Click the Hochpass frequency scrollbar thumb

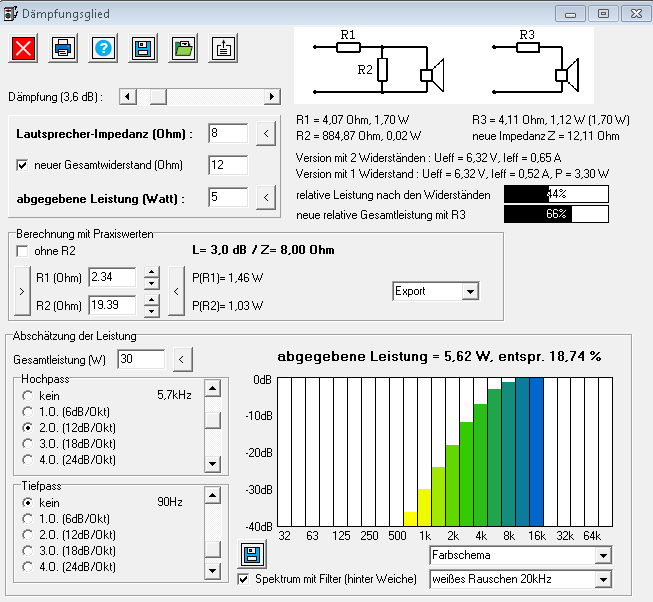(x=213, y=420)
